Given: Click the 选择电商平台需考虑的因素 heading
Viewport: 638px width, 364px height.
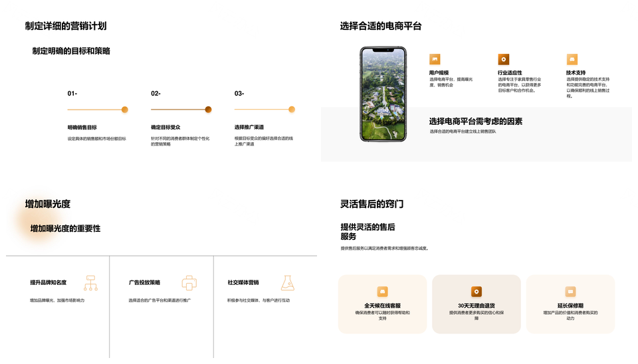Looking at the screenshot, I should [475, 122].
